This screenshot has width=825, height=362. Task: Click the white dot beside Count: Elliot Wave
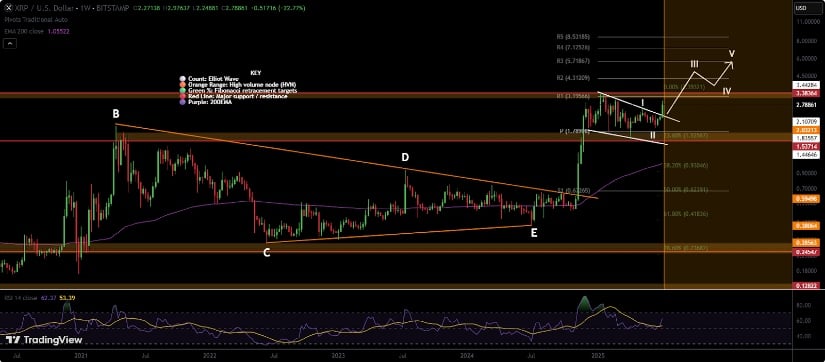(183, 78)
